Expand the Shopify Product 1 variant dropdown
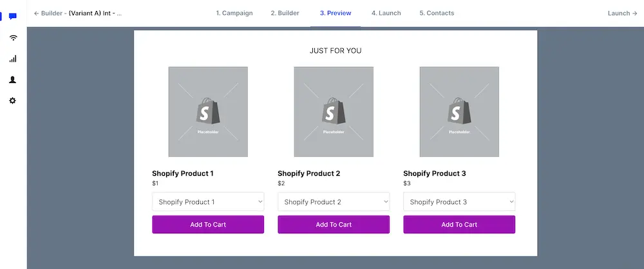This screenshot has height=269, width=644. tap(208, 202)
